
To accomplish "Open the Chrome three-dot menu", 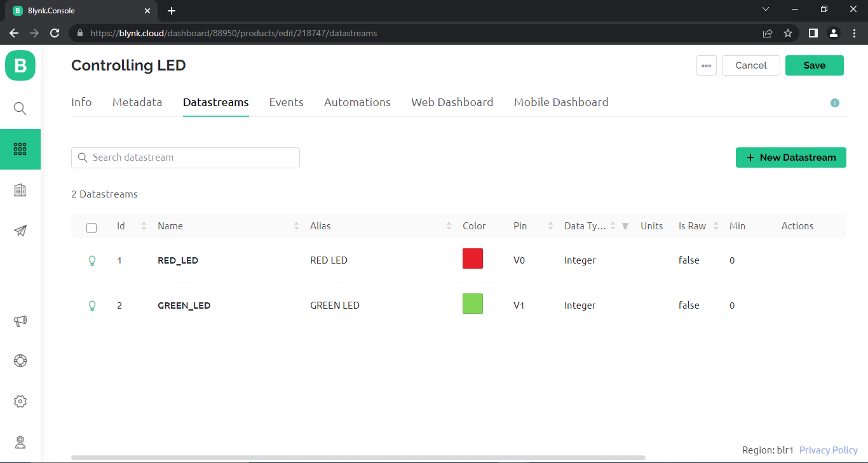I will (x=854, y=33).
